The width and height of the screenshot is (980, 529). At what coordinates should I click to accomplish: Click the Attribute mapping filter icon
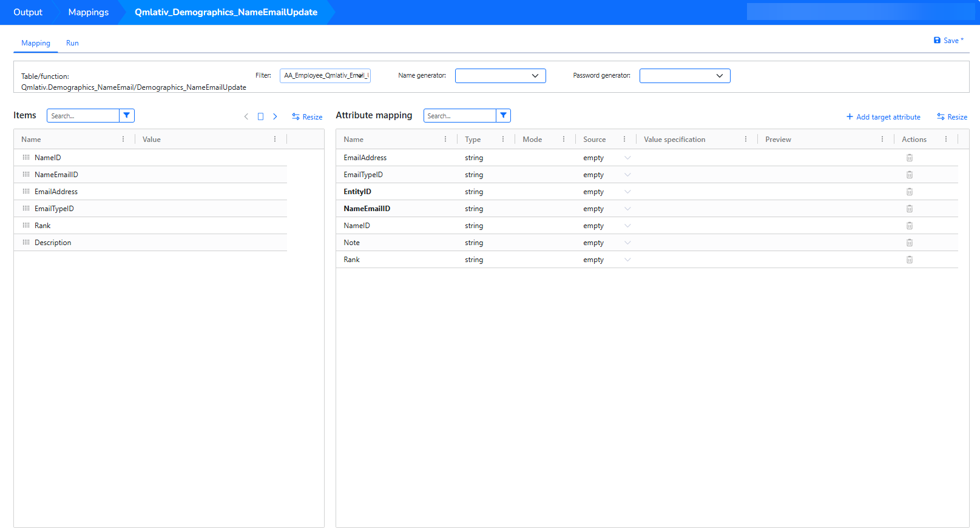coord(503,116)
